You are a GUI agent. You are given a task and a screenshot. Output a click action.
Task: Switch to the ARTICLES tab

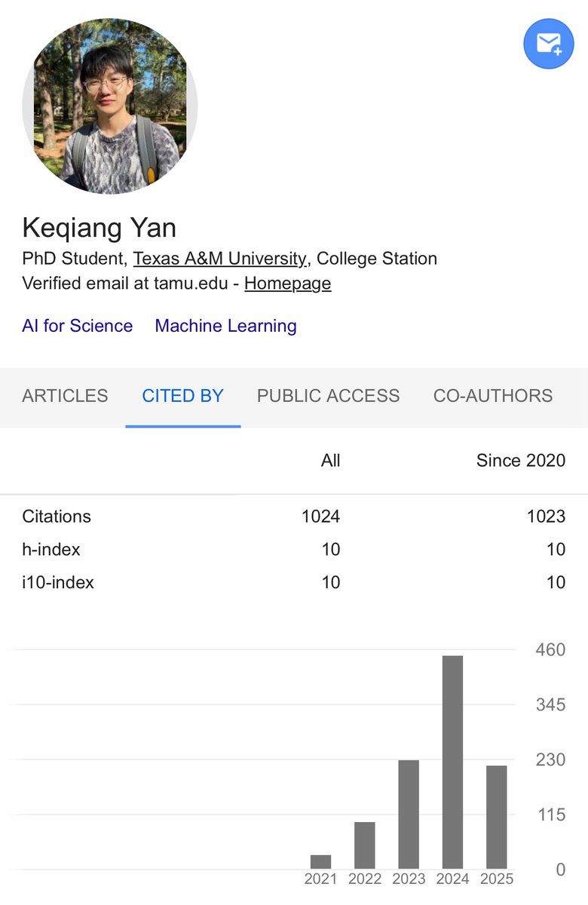click(65, 396)
